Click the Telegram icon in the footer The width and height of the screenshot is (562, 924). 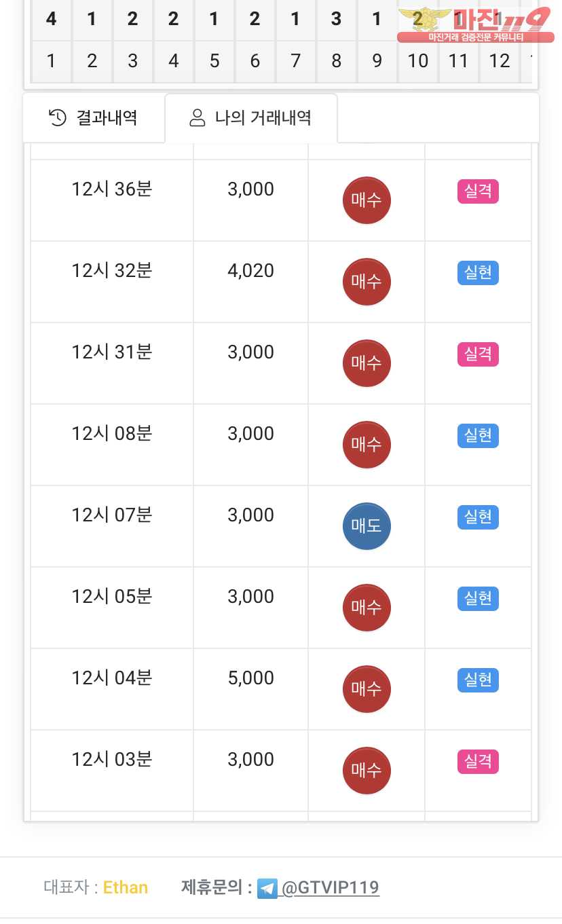pos(267,888)
